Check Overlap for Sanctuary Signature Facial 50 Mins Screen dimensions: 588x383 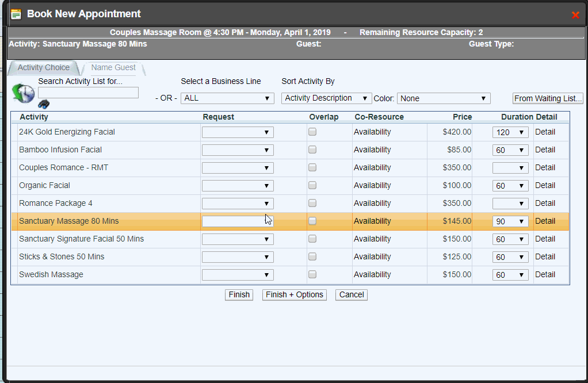pos(312,238)
